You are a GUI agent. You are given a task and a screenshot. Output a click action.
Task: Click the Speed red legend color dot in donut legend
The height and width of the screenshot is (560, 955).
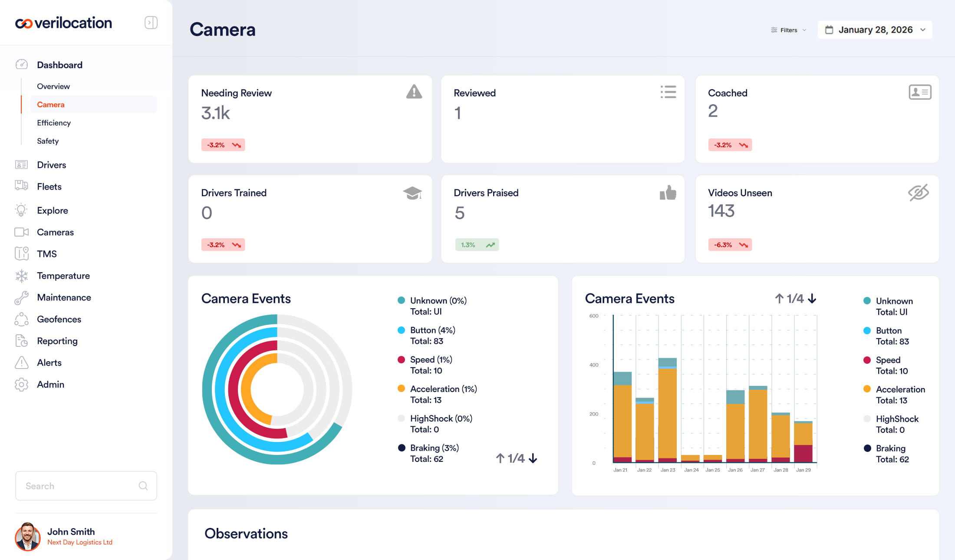(401, 360)
